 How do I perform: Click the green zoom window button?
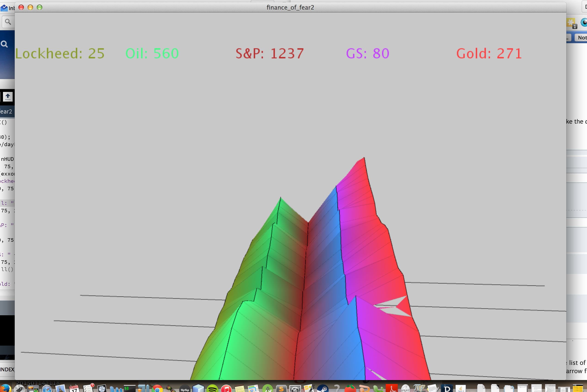coord(40,7)
